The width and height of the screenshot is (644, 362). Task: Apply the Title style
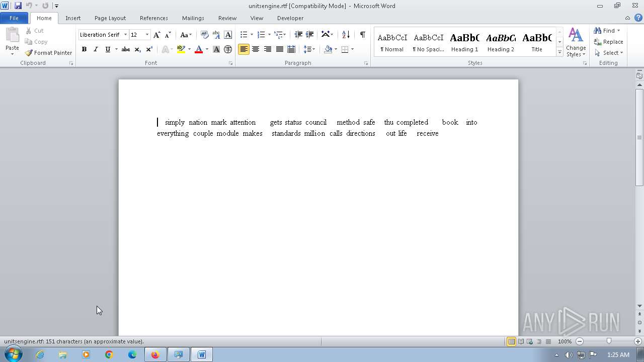point(537,42)
